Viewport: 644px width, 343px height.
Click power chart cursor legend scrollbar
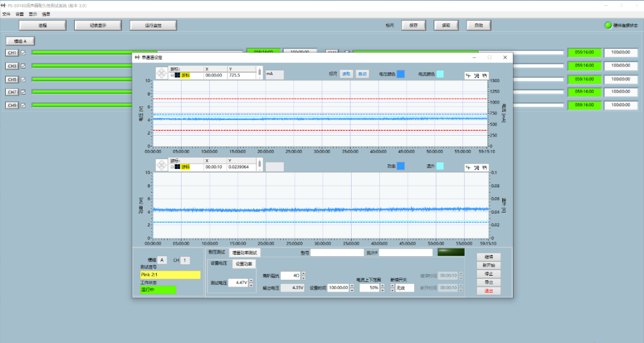click(x=260, y=165)
